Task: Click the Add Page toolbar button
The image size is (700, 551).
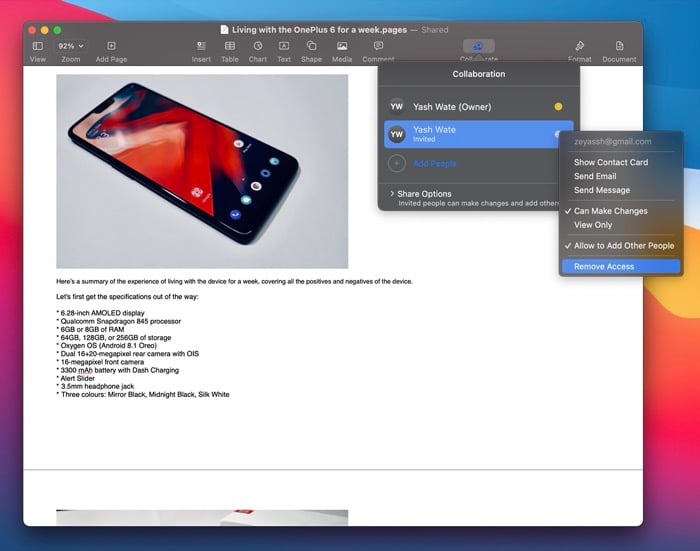Action: pos(111,46)
